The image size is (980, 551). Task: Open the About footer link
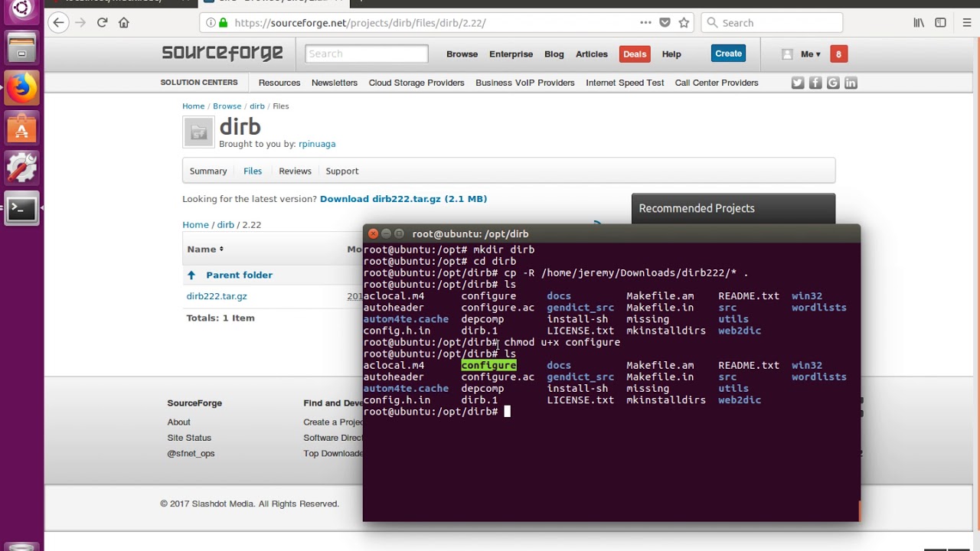click(179, 422)
